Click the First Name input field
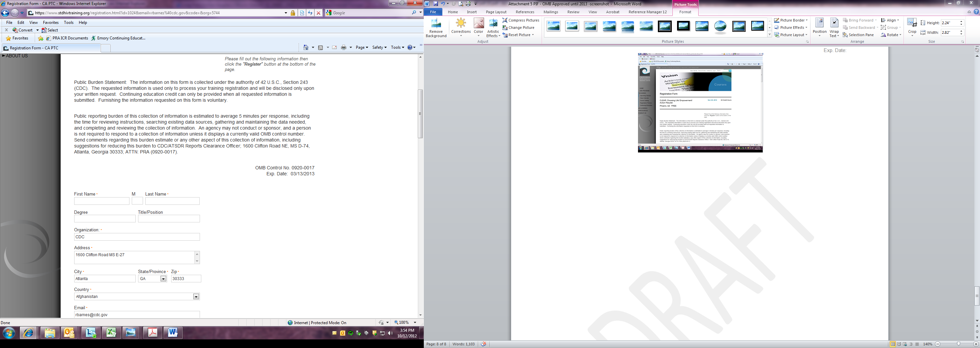Screen dimensions: 980x348 [102, 201]
